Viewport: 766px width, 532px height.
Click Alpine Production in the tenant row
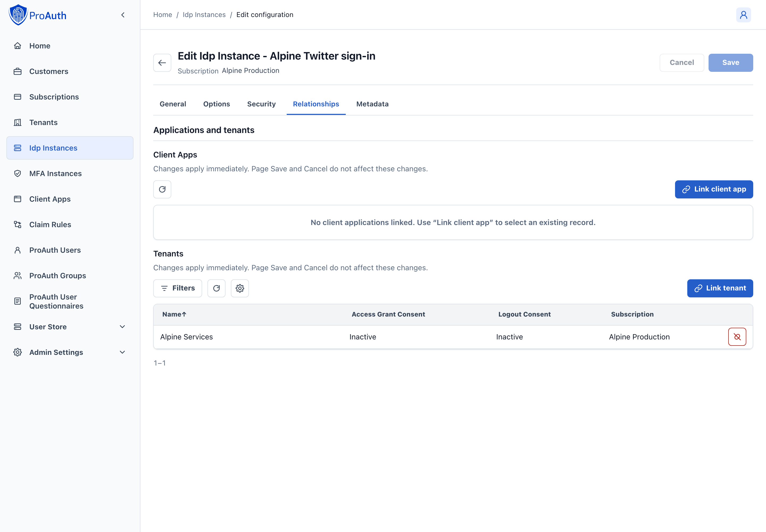(x=639, y=337)
